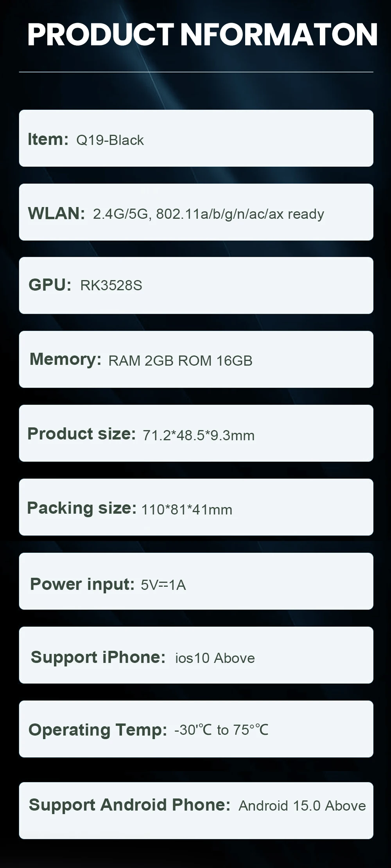The width and height of the screenshot is (391, 868).
Task: Click the RK3528S value
Action: point(111,286)
